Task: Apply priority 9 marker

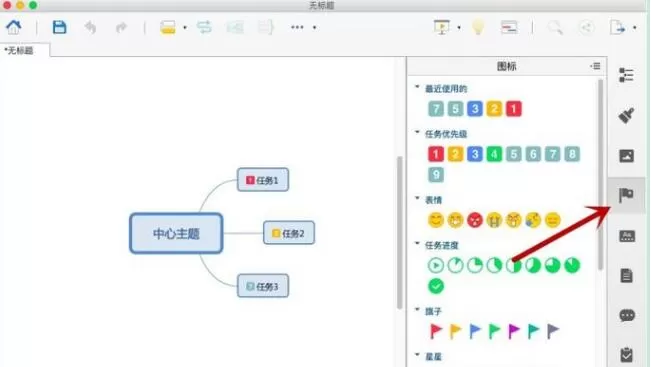Action: click(x=436, y=174)
